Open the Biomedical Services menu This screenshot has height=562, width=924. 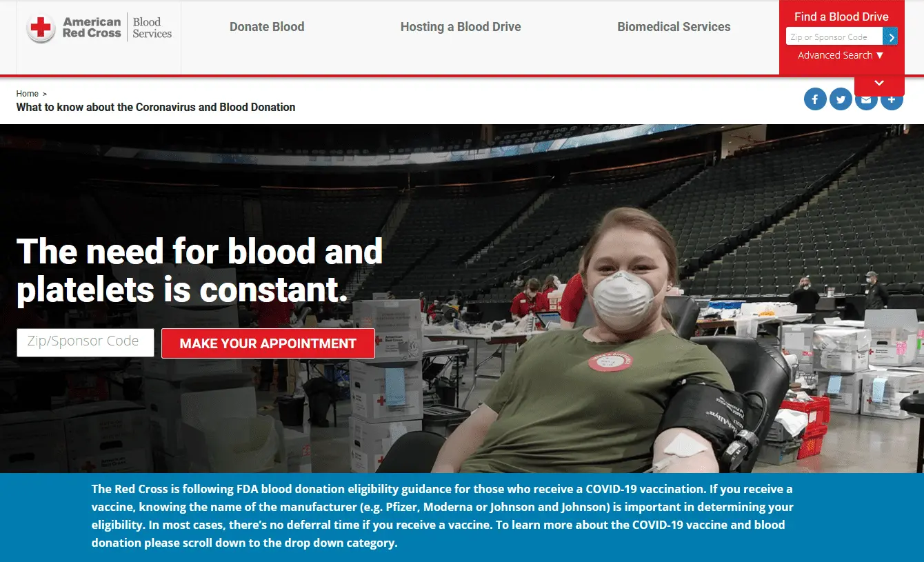click(674, 27)
